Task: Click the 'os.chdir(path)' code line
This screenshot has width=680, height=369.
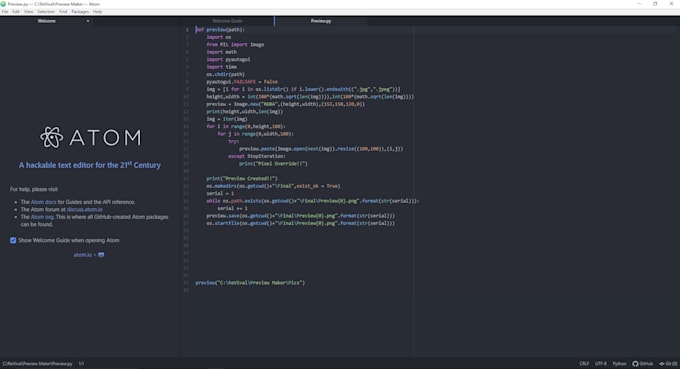Action: point(226,74)
